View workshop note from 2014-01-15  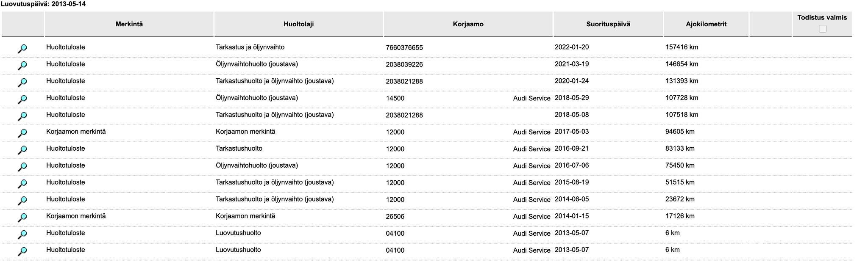point(22,218)
